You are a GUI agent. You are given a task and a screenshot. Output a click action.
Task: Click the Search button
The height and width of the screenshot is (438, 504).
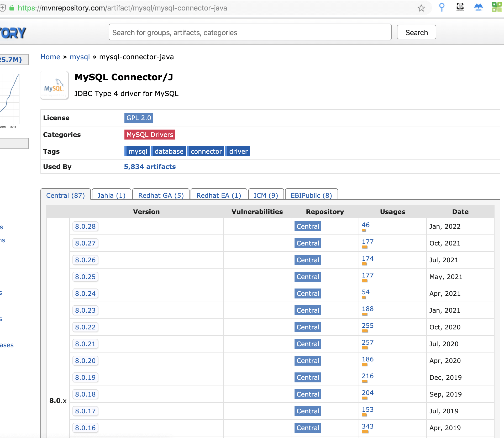(x=416, y=32)
